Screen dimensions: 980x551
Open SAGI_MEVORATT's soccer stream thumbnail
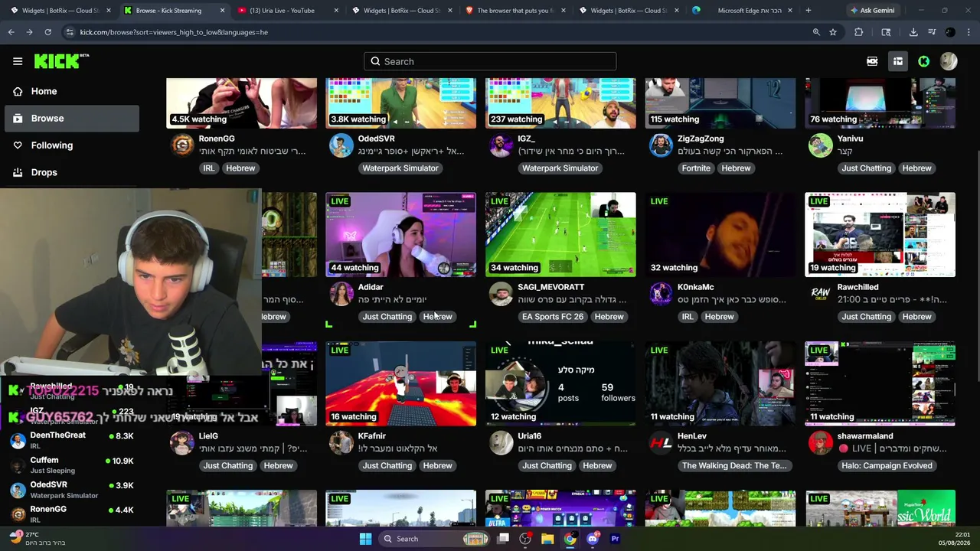click(560, 234)
